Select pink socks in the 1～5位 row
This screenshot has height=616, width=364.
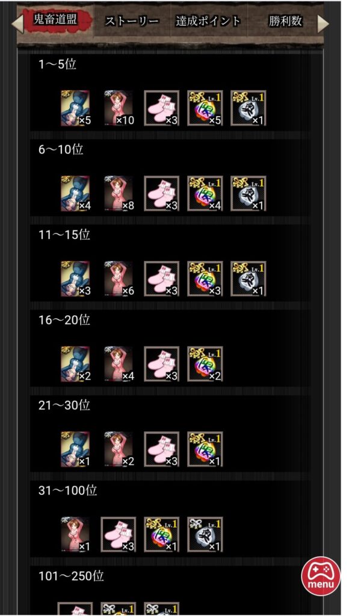point(162,108)
